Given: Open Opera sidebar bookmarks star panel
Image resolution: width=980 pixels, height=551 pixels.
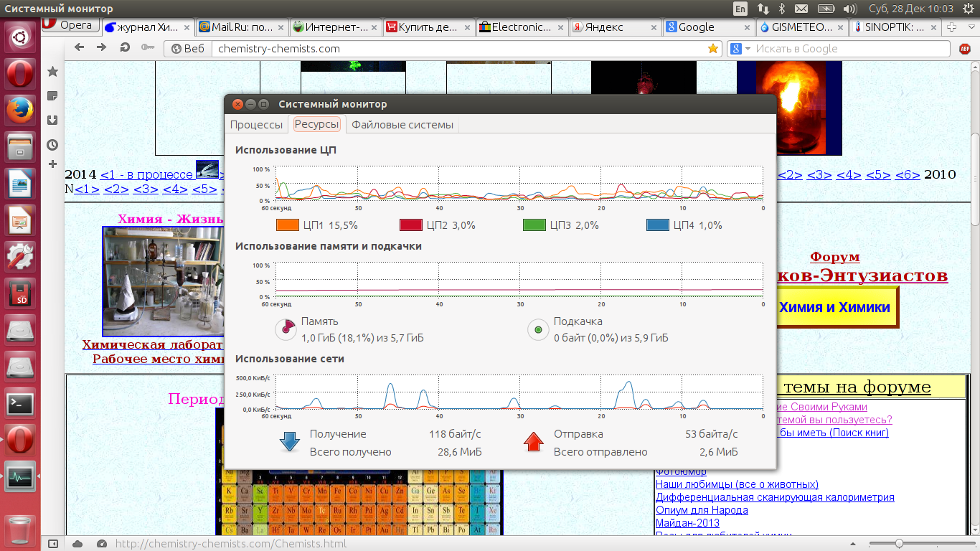Looking at the screenshot, I should tap(52, 72).
